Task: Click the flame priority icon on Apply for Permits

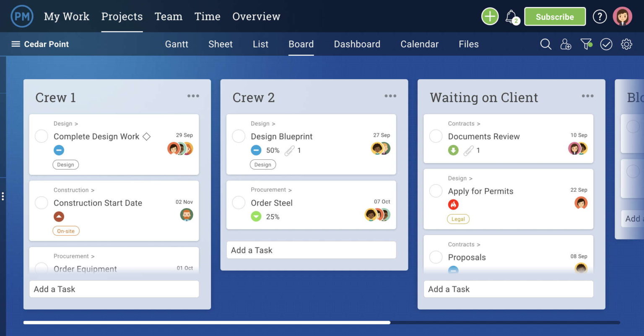Action: 453,205
